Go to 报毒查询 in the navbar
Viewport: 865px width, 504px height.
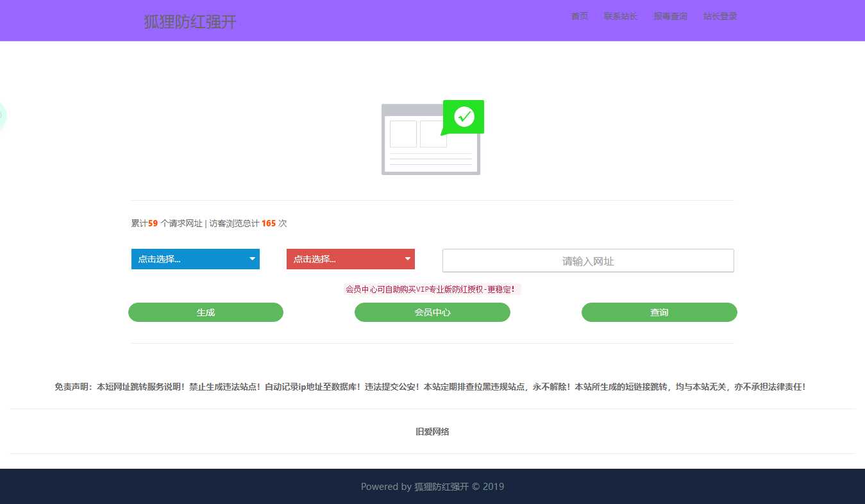coord(670,17)
